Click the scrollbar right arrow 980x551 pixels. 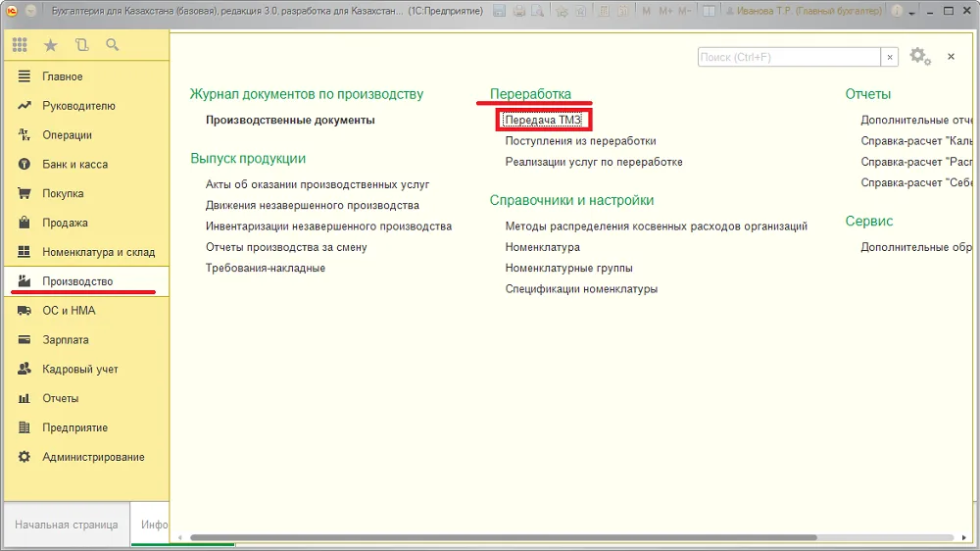coord(963,537)
